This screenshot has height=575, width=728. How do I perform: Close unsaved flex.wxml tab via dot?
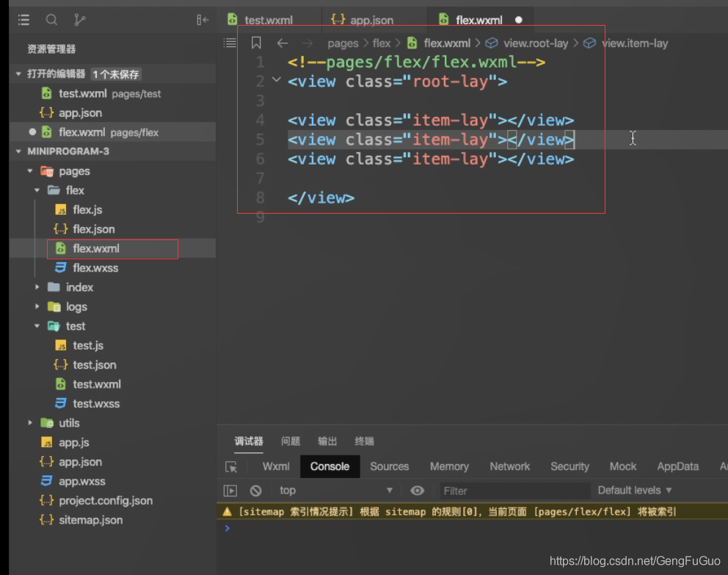pos(519,20)
